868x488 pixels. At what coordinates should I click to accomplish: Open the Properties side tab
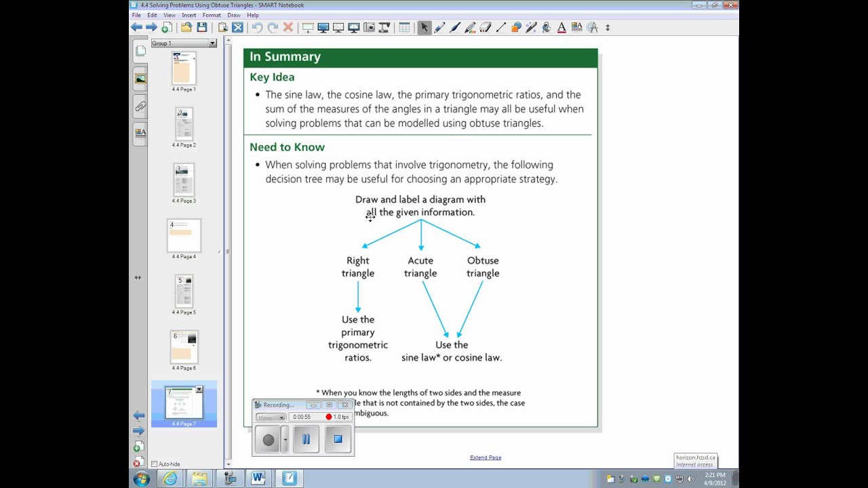[x=140, y=133]
